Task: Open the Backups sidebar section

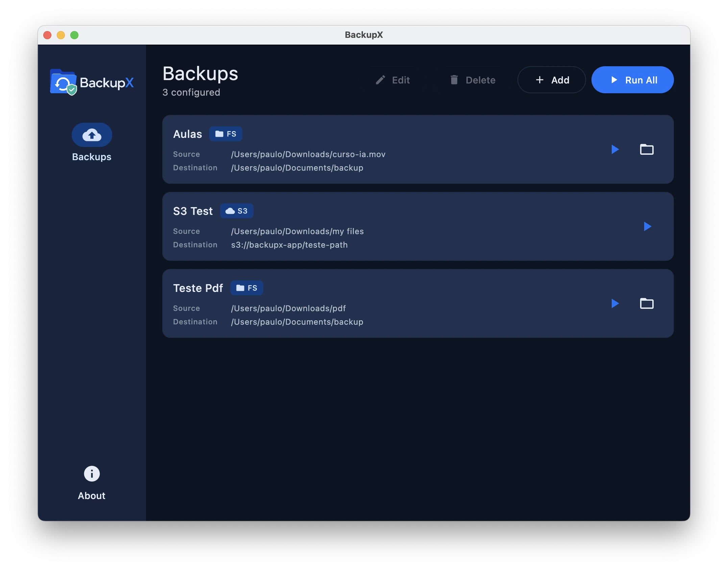Action: coord(92,143)
